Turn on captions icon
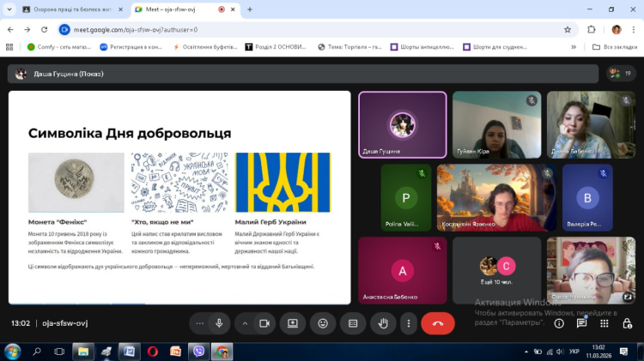 tap(353, 323)
